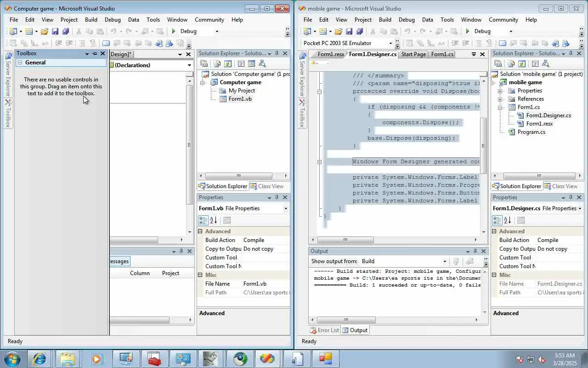Open Windows Start menu
588x368 pixels.
coord(12,358)
